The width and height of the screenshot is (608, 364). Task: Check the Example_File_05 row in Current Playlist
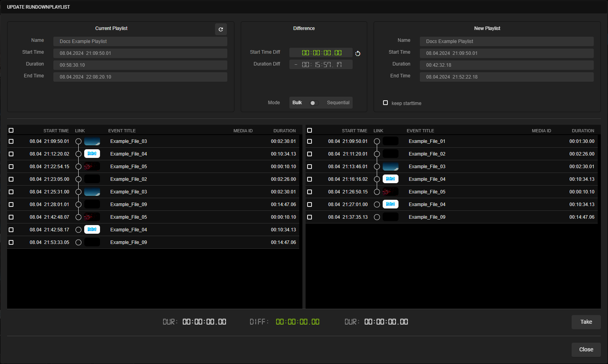(x=11, y=166)
